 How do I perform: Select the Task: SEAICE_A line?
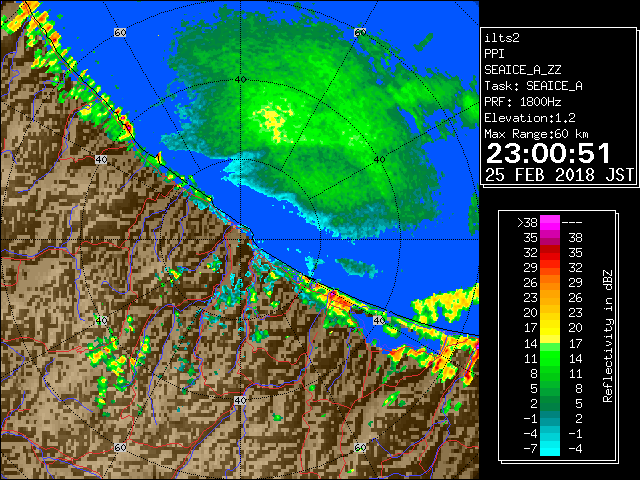[533, 86]
